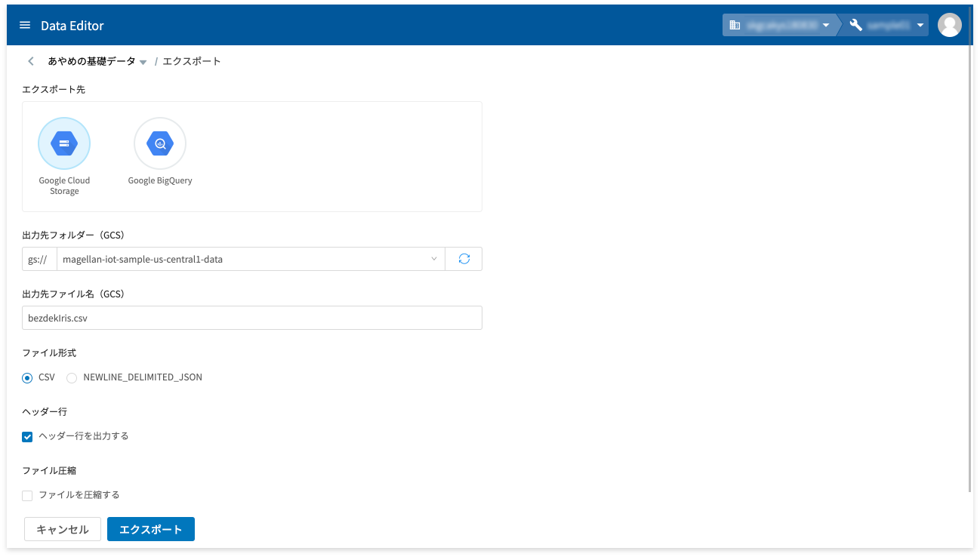
Task: Click the Google Cloud Storage label
Action: [x=64, y=186]
